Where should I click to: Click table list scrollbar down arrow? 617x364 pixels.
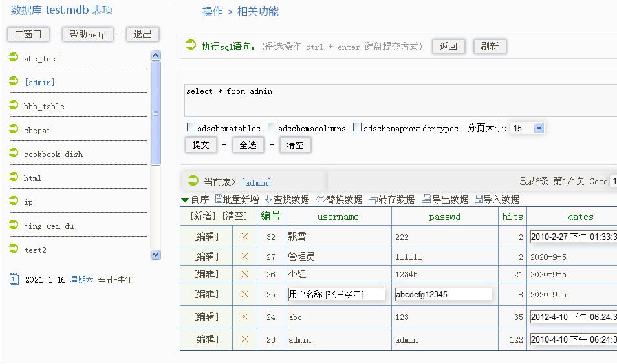pos(155,255)
